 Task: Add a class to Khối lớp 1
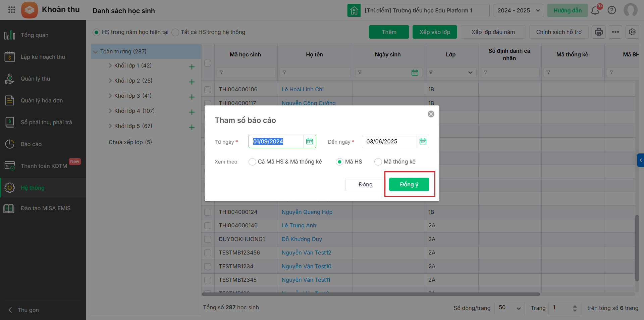point(192,67)
